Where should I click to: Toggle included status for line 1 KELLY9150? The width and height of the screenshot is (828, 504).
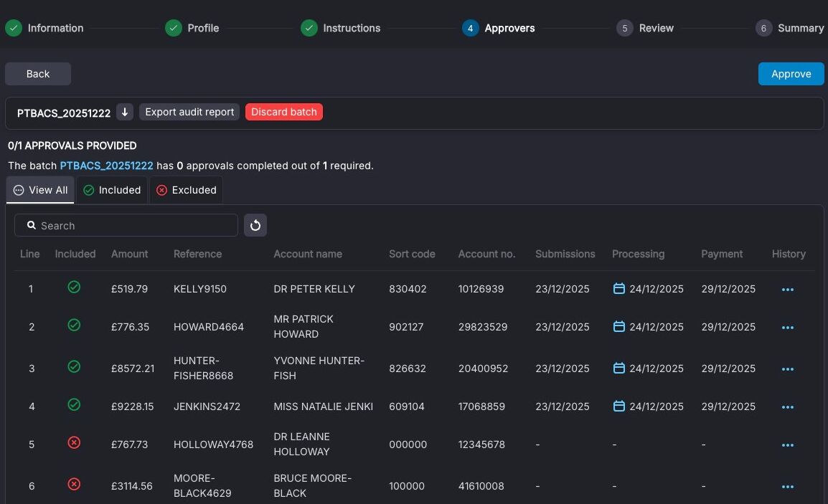(74, 287)
